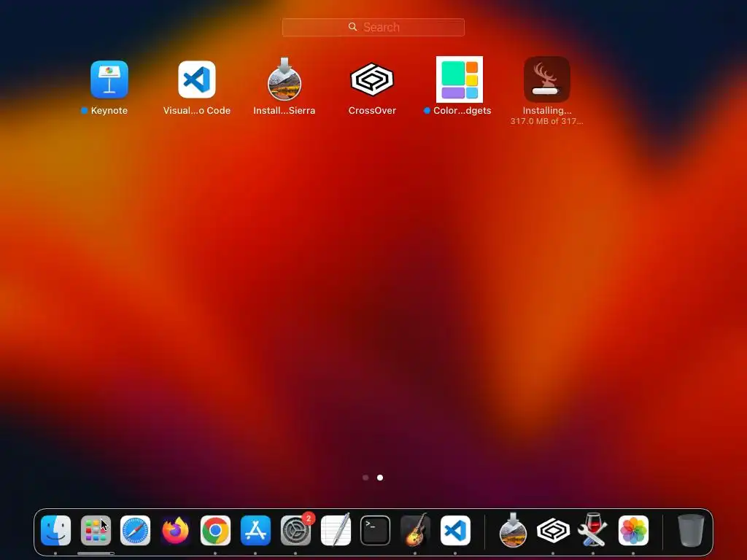Launch Firefox from the Dock
Screen dimensions: 747x560
tap(175, 531)
